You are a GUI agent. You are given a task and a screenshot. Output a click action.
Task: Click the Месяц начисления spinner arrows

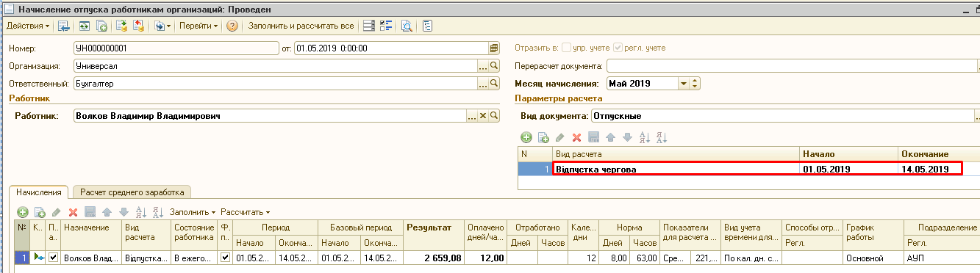695,84
